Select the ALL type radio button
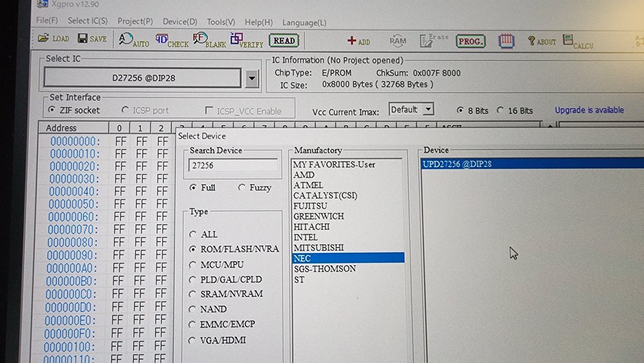 tap(193, 234)
